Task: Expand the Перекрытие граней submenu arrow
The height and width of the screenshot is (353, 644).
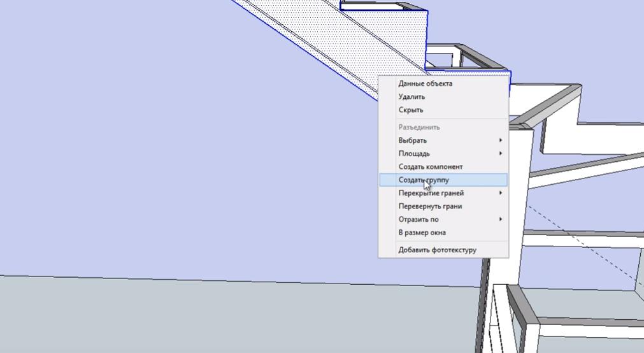Action: point(500,193)
